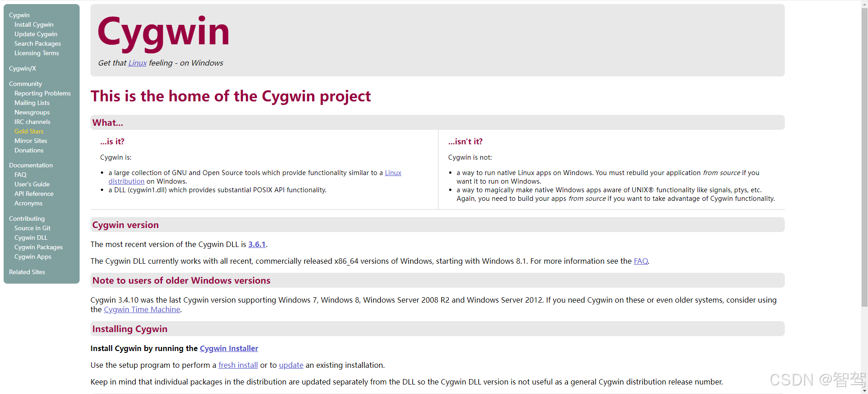Viewport: 868px width, 394px height.
Task: Open the Cygwin/X link
Action: pyautogui.click(x=23, y=68)
